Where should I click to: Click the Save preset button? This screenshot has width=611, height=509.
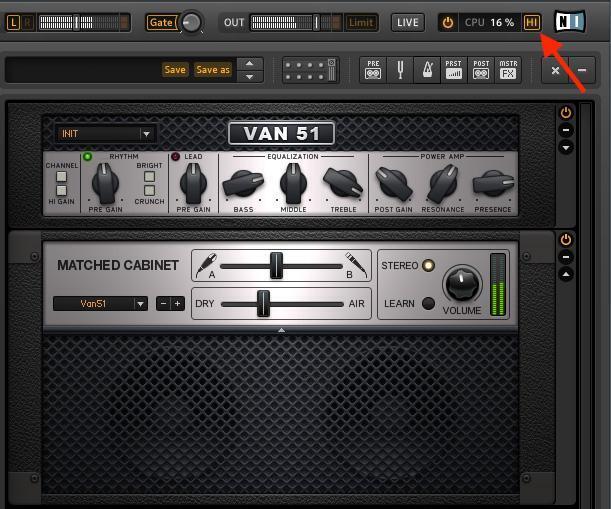175,70
